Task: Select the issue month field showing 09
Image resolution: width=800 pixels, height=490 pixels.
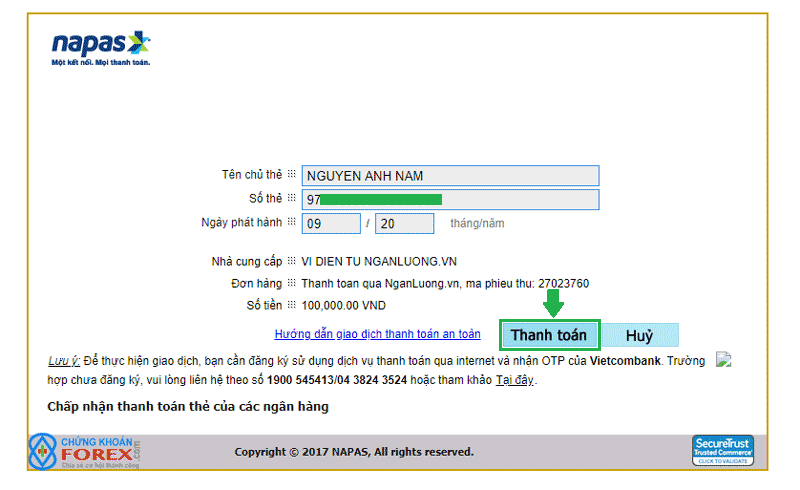Action: (x=331, y=224)
